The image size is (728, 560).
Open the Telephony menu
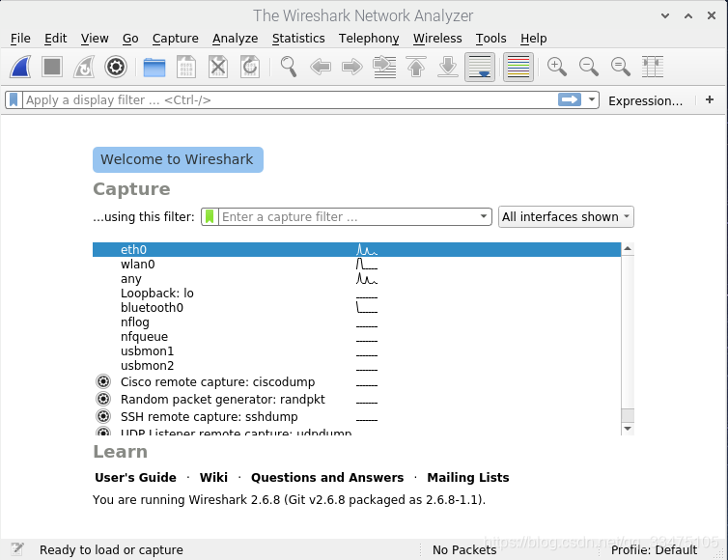369,38
